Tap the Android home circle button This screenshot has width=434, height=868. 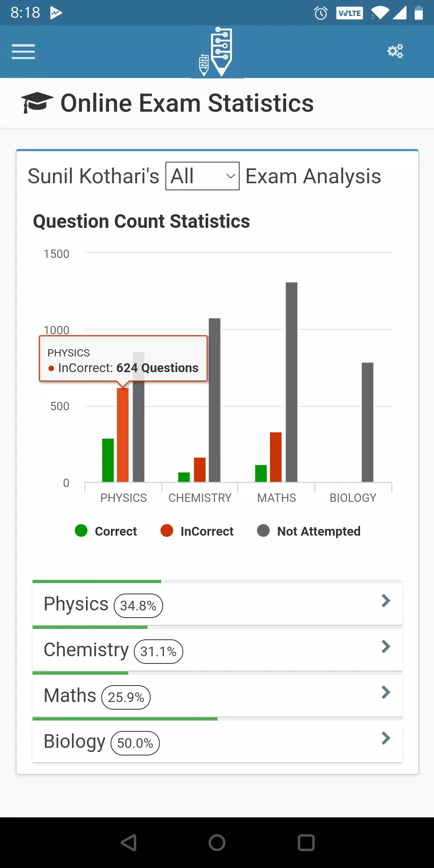click(x=217, y=843)
